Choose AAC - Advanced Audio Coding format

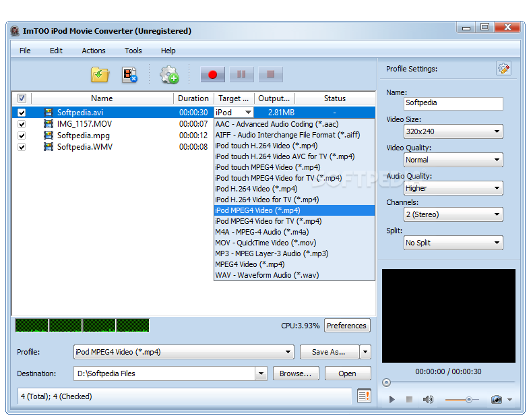point(294,124)
